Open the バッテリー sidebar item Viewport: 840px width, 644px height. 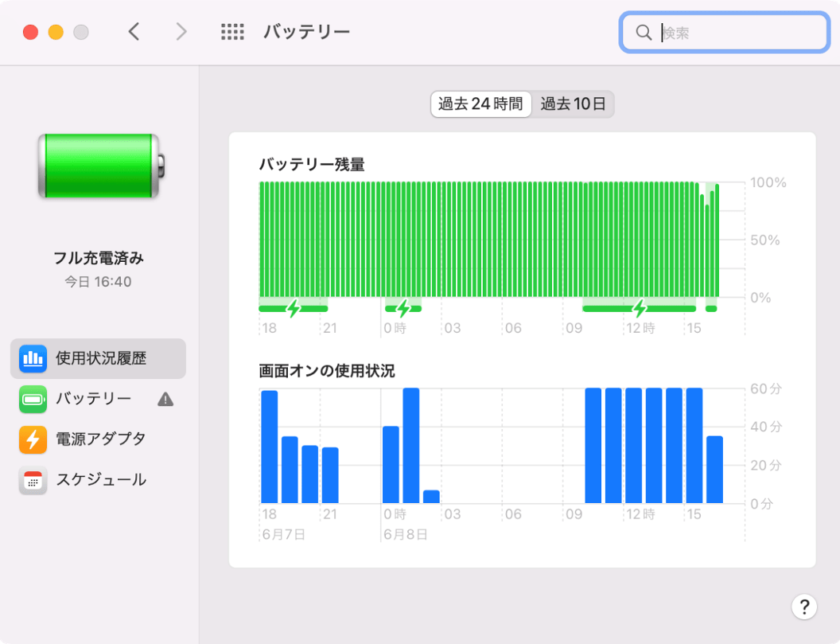pyautogui.click(x=98, y=399)
